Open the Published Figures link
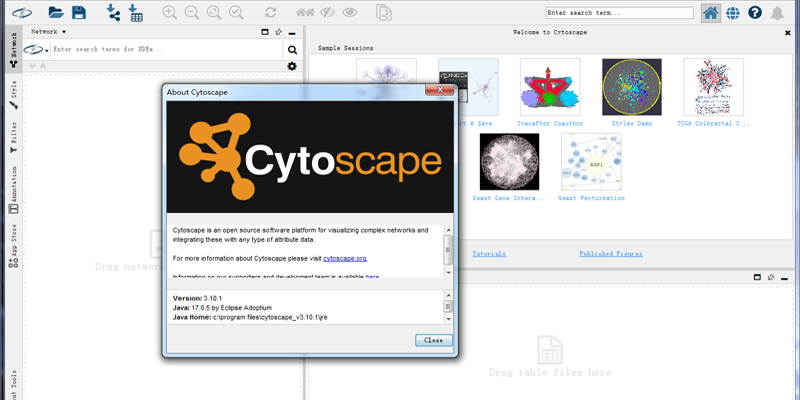Viewport: 800px width, 400px height. [x=611, y=254]
